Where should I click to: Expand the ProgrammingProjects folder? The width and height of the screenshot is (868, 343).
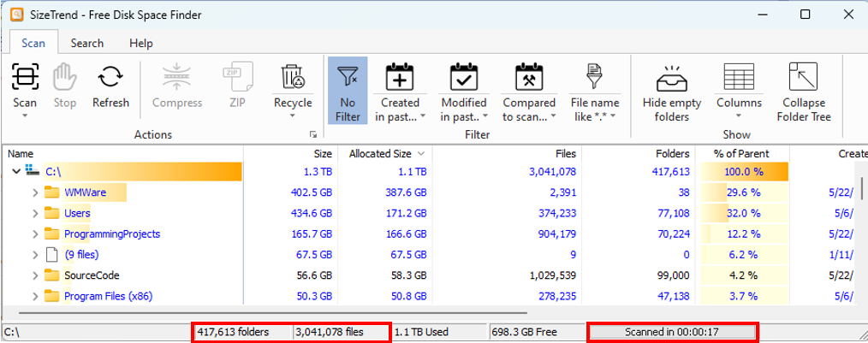pyautogui.click(x=35, y=234)
